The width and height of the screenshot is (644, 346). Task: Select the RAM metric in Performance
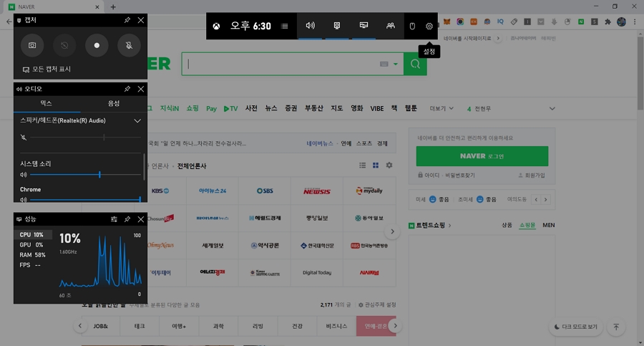tap(33, 255)
